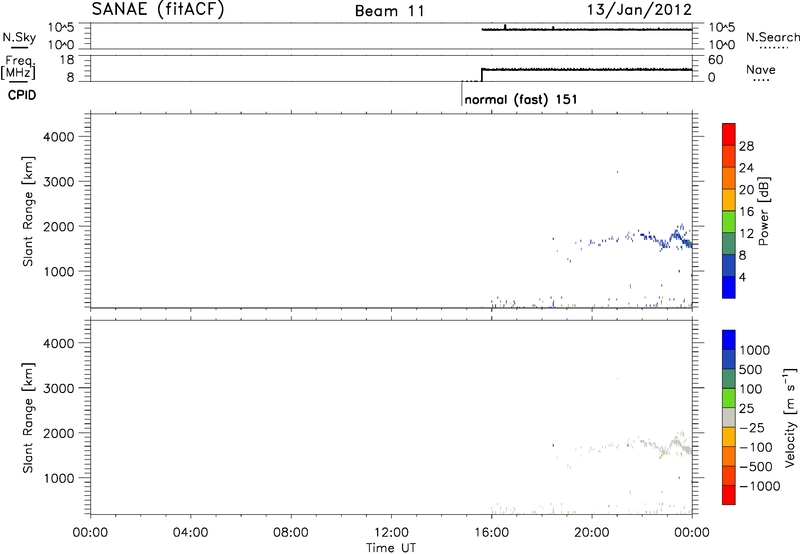
Task: Click the Time UT axis label
Action: 391,548
